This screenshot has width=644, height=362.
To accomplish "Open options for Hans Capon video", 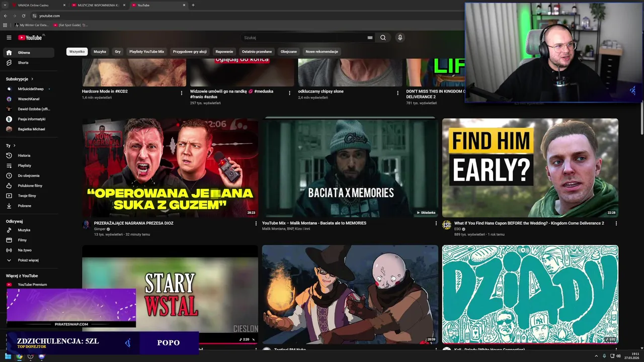I will pyautogui.click(x=616, y=223).
